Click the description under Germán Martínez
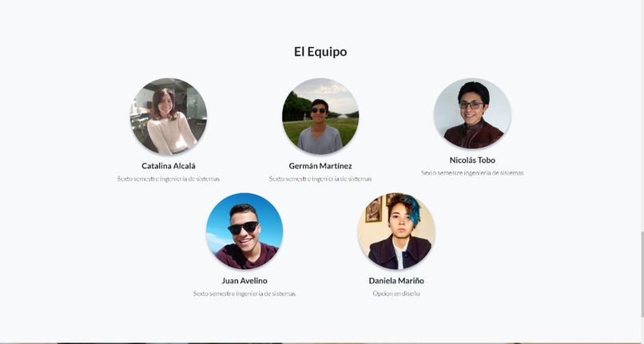The width and height of the screenshot is (644, 344). 320,179
